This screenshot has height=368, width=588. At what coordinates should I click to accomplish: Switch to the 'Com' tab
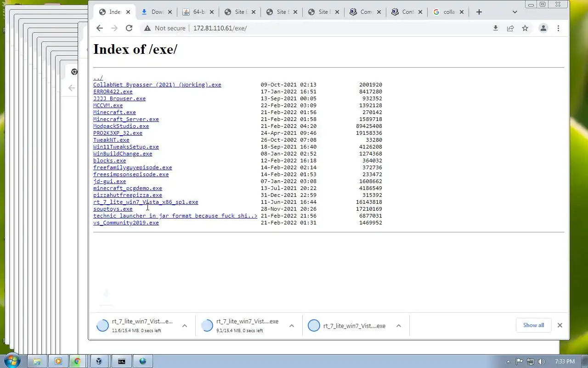click(x=365, y=12)
